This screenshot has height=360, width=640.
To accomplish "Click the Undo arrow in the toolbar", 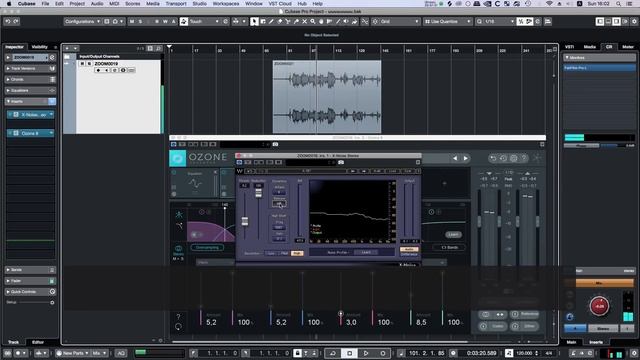I will click(x=7, y=21).
